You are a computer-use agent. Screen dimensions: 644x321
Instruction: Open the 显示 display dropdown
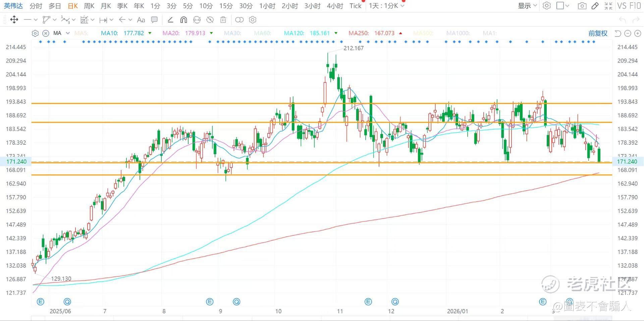pos(527,6)
